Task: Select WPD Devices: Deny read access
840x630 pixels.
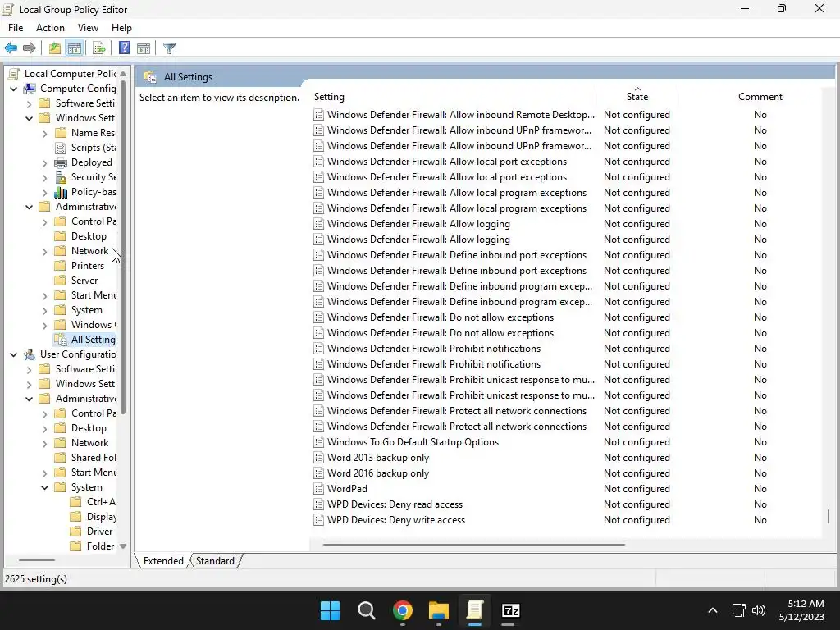Action: pyautogui.click(x=395, y=504)
